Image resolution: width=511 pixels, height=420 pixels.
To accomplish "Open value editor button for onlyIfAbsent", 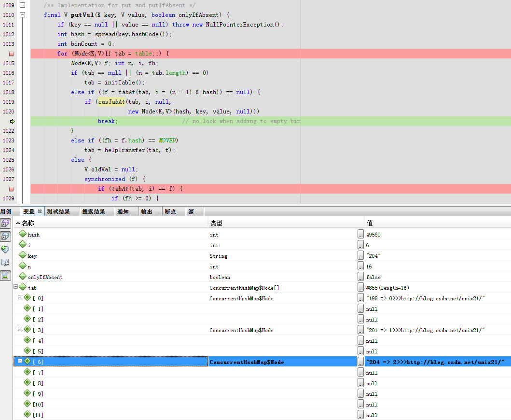I will 360,277.
